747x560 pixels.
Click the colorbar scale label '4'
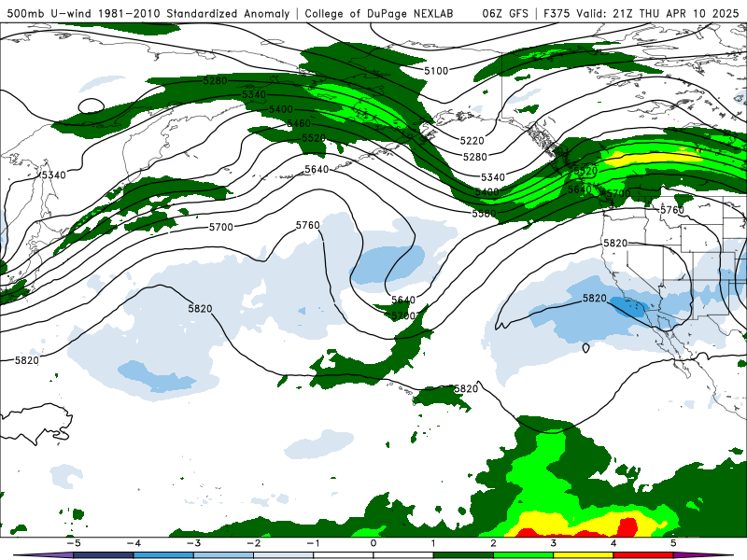613,543
